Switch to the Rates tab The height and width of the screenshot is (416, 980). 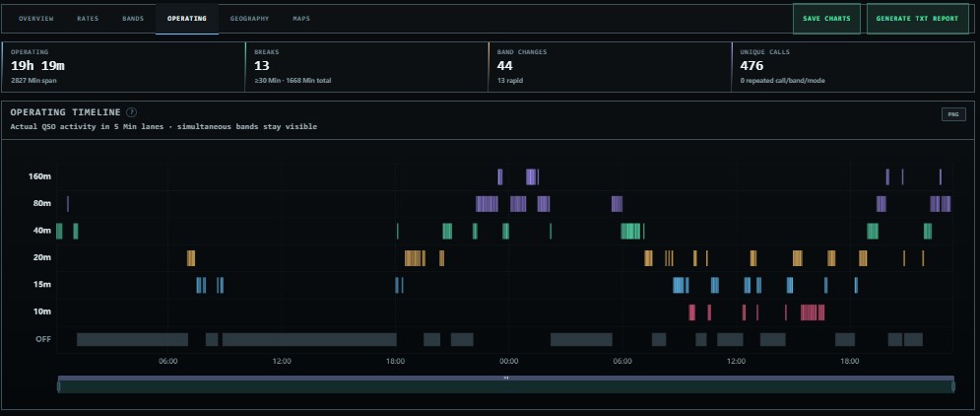(88, 19)
